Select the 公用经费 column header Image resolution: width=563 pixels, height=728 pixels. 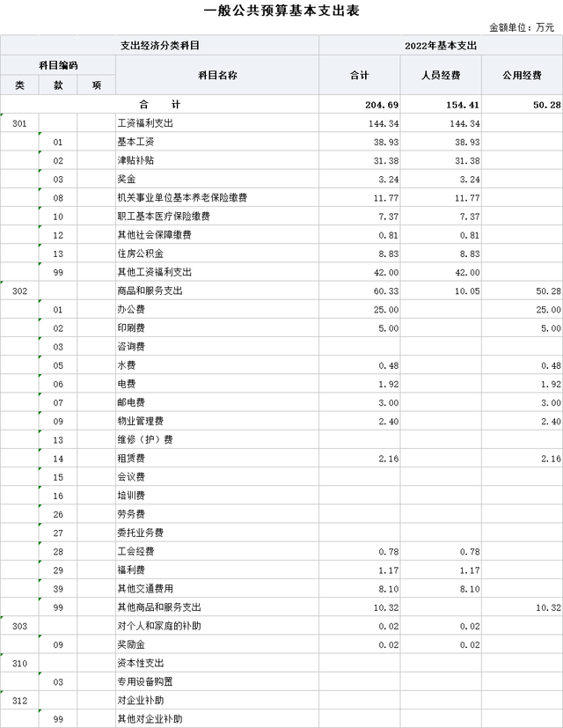(523, 76)
